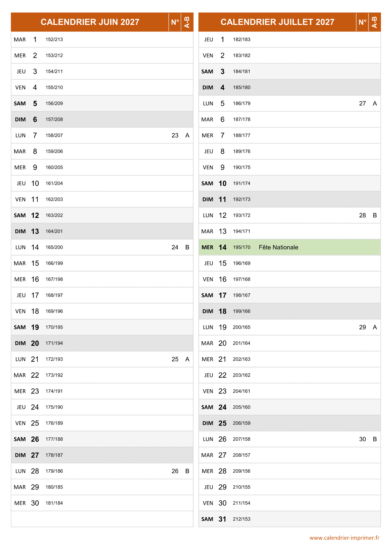The image size is (392, 555).
Task: Click day-of-year 165/200 on June 14
Action: [x=54, y=247]
